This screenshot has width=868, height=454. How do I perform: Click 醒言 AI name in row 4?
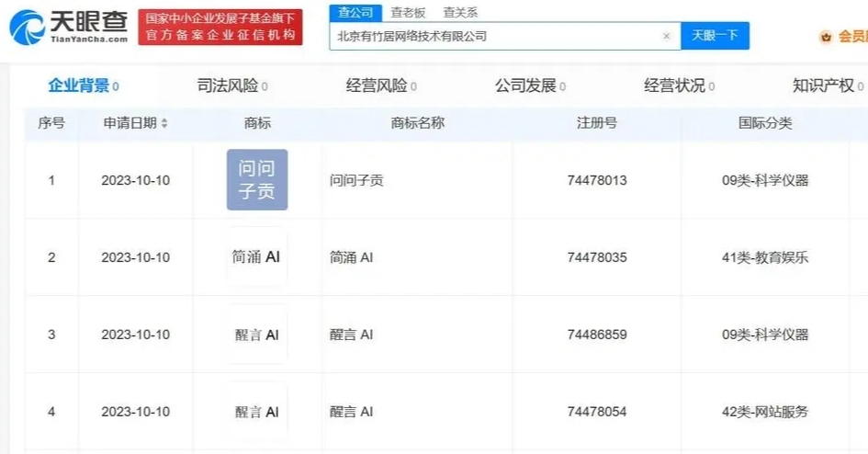pyautogui.click(x=352, y=412)
